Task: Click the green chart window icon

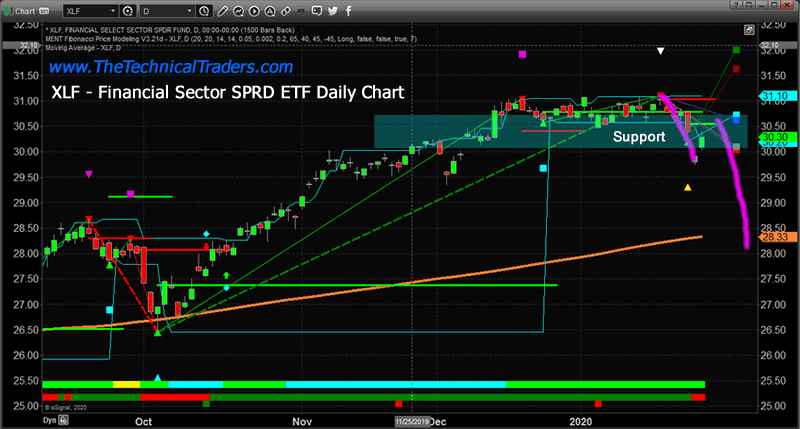Action: click(8, 11)
